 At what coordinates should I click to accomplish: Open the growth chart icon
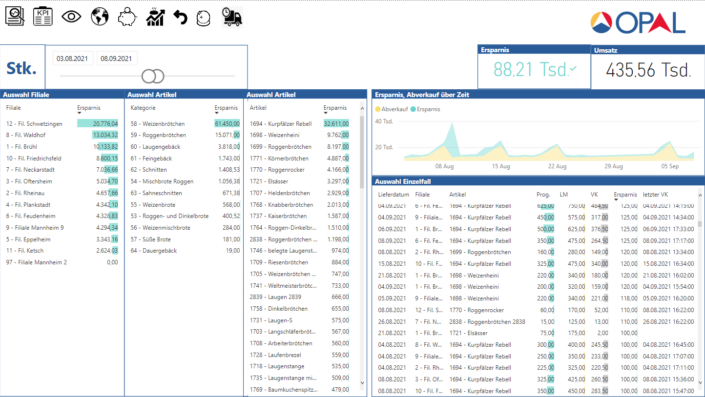click(155, 18)
